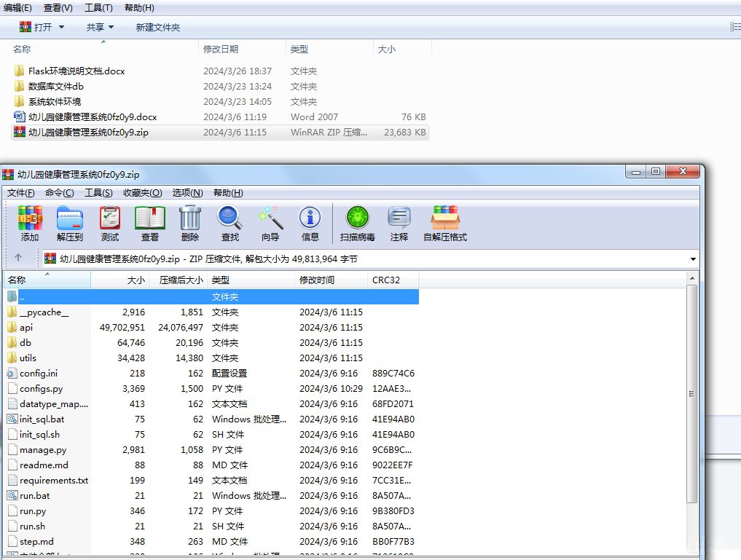Open the archive path dropdown arrow
Image resolution: width=741 pixels, height=560 pixels.
[x=693, y=259]
